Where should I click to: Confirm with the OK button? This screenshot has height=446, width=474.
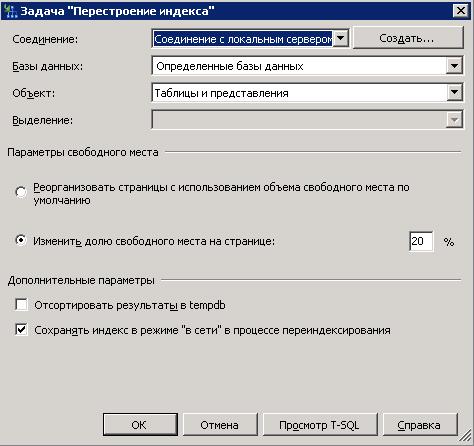[x=140, y=425]
